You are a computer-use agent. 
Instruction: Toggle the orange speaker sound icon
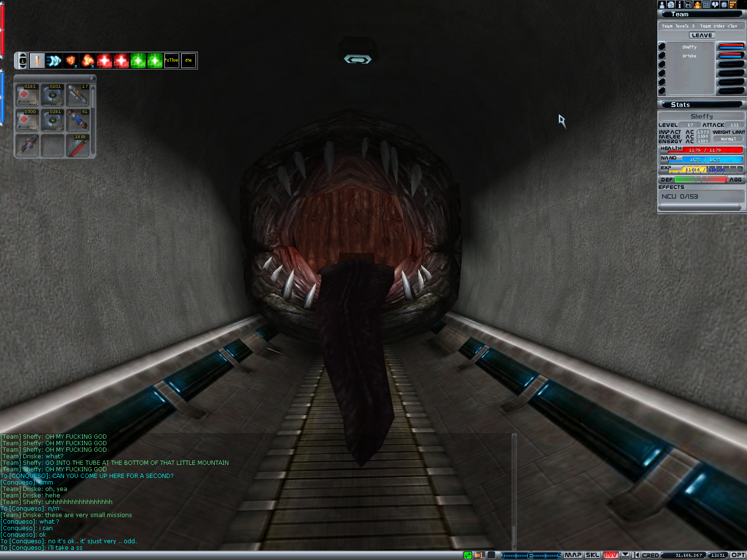(479, 555)
